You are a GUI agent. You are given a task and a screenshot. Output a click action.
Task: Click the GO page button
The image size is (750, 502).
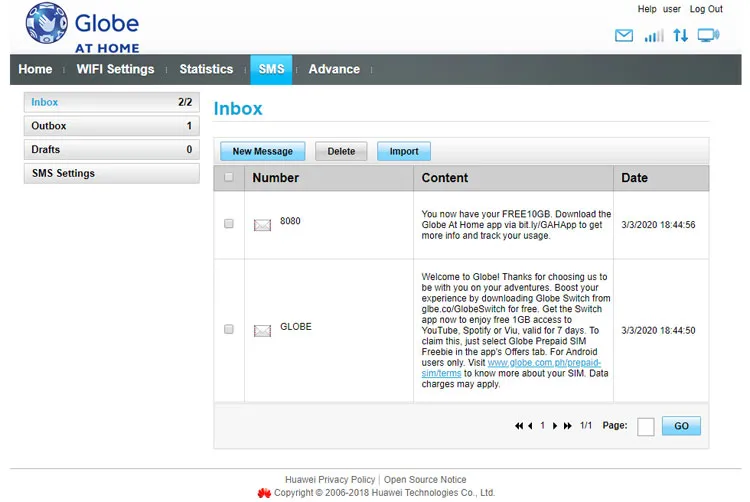pyautogui.click(x=681, y=426)
